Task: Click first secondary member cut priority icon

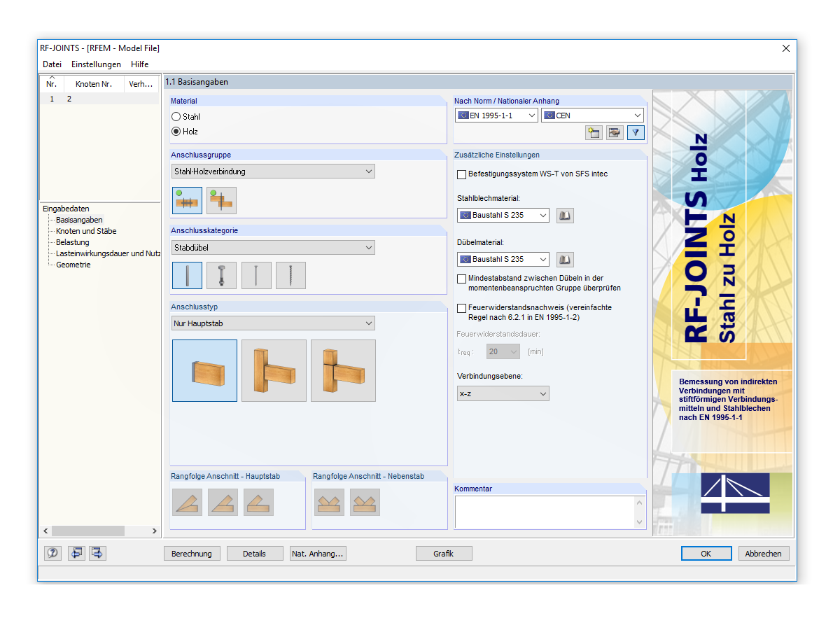Action: pos(329,502)
